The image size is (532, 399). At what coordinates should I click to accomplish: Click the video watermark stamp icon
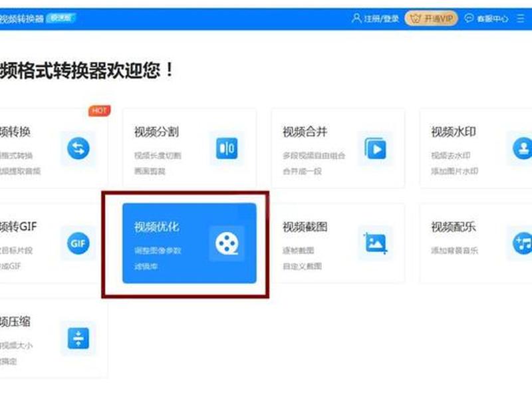523,148
